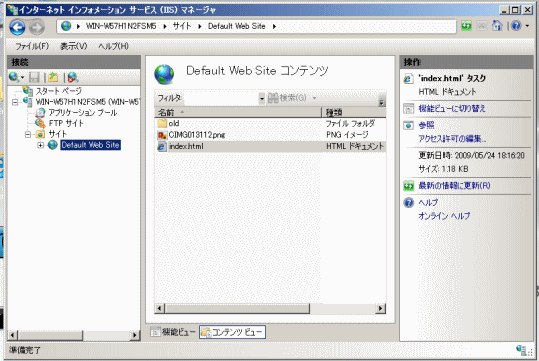Select アプリケーション プール in the tree
The image size is (539, 361).
(x=82, y=112)
